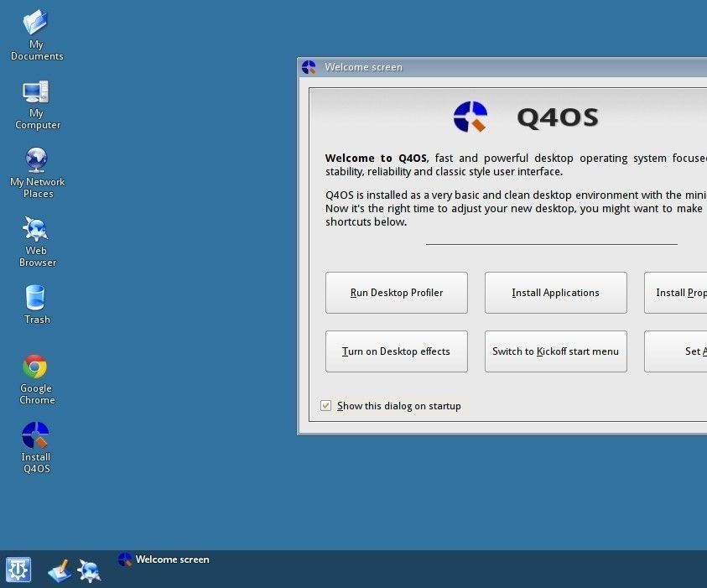Image resolution: width=707 pixels, height=588 pixels.
Task: Uncheck Show this dialog on startup
Action: coord(325,406)
